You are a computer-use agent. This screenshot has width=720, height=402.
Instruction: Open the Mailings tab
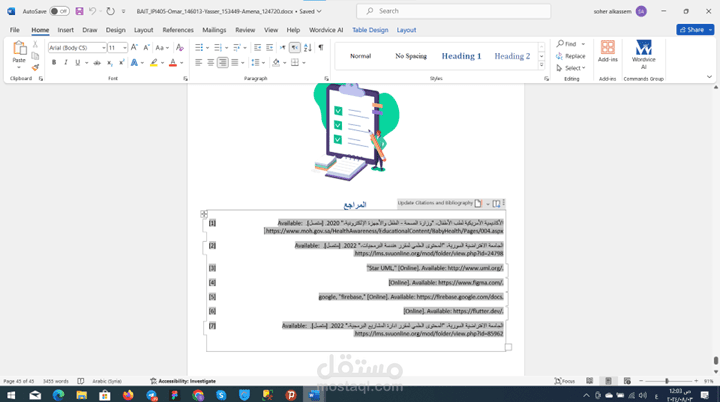[214, 30]
